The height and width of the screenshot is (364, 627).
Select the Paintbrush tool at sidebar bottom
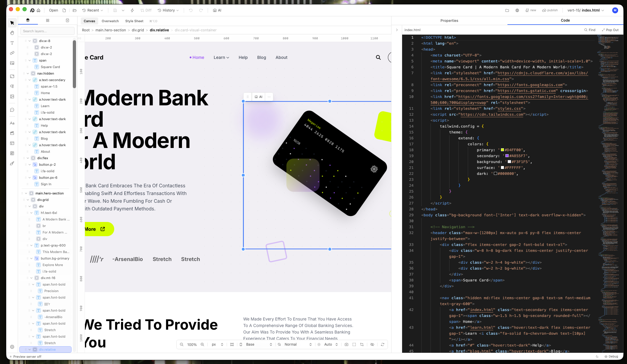12,163
